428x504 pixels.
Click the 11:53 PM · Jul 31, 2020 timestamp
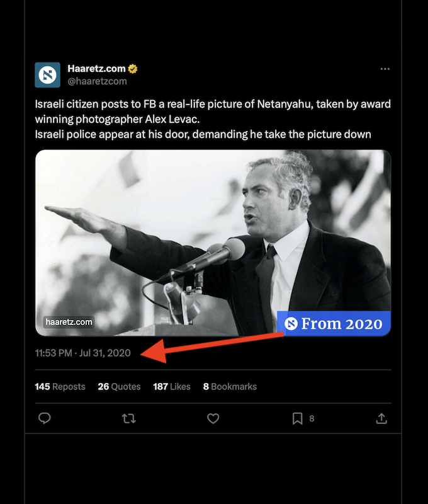point(83,353)
